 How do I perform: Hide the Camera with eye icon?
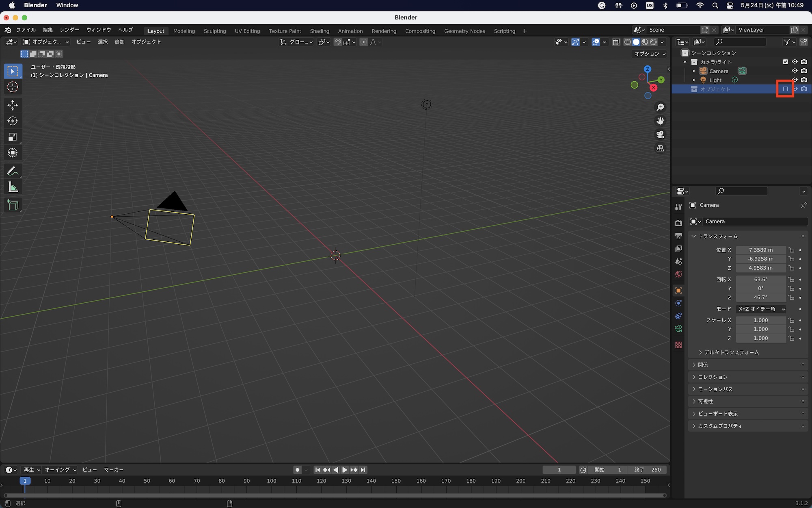tap(795, 71)
